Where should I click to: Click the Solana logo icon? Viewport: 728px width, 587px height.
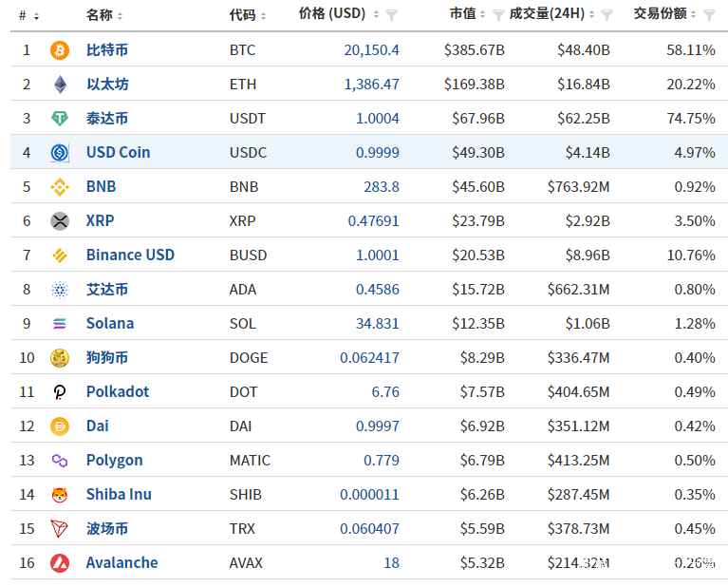coord(60,324)
